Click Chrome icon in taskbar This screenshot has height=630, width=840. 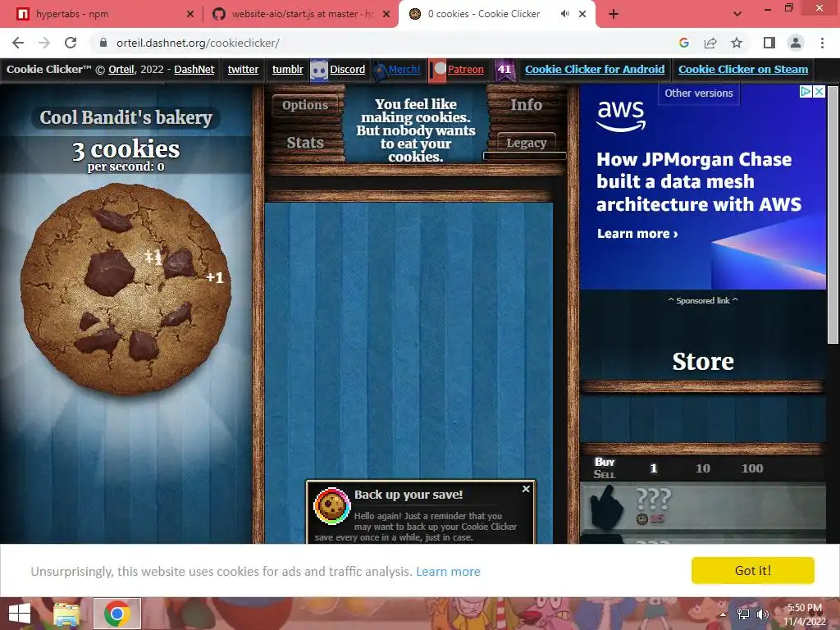point(117,614)
